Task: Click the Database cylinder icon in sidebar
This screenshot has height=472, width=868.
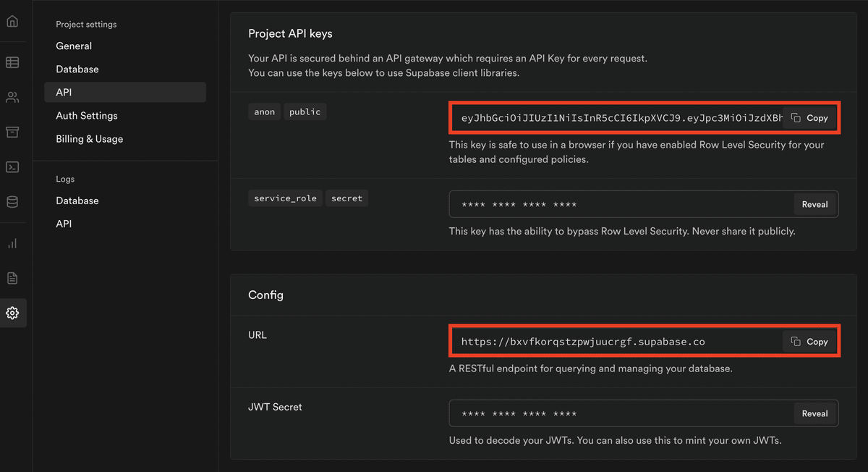Action: point(12,202)
